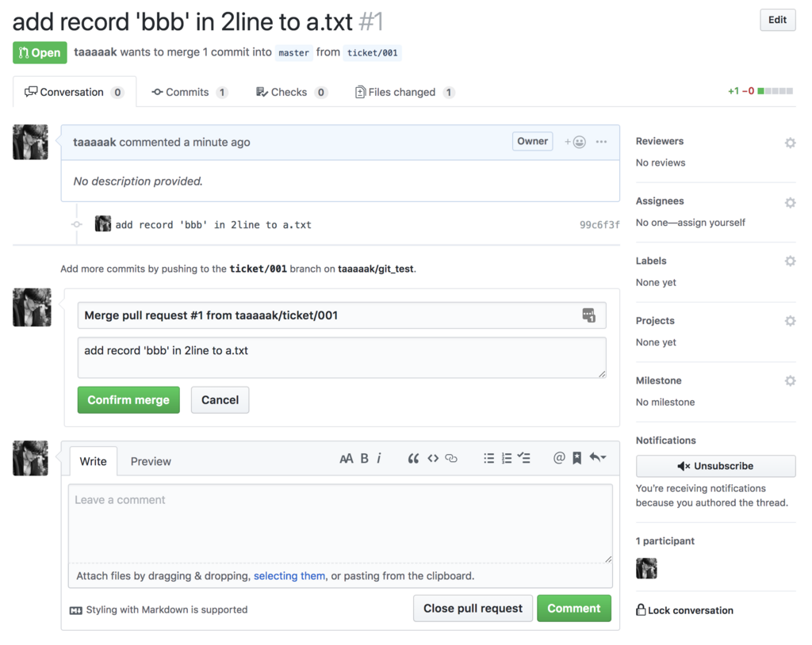Open the Checks tab
812x645 pixels.
coord(292,92)
